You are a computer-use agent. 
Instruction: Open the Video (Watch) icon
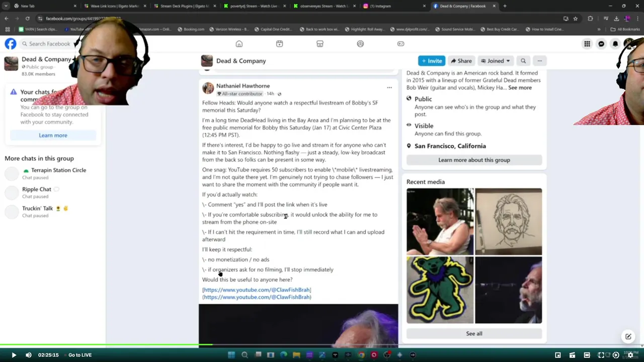(279, 44)
